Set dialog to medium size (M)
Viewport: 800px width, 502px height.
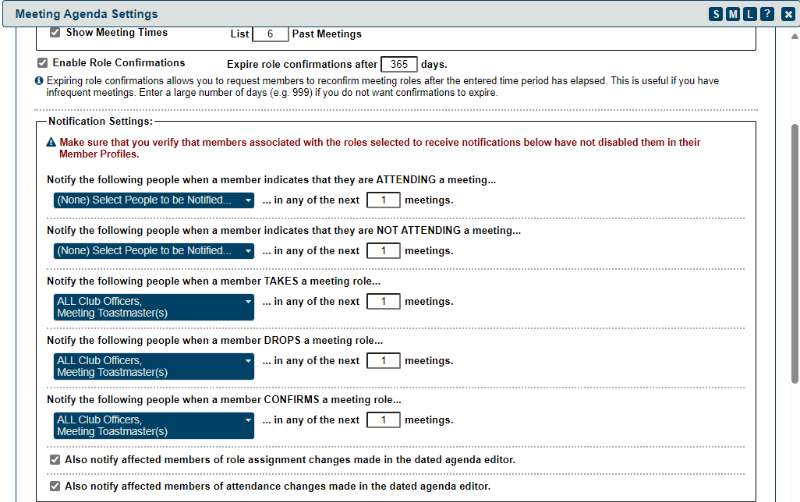point(733,14)
